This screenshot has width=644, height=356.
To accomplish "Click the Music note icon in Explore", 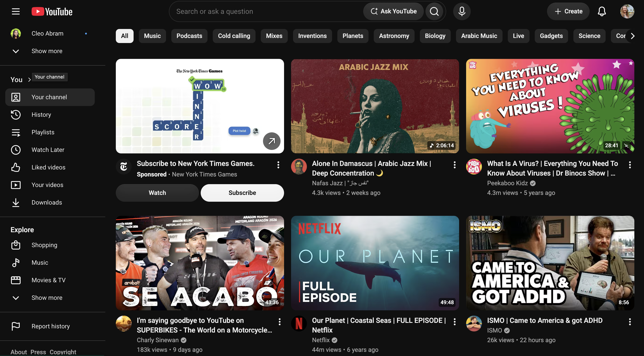I will pyautogui.click(x=16, y=263).
